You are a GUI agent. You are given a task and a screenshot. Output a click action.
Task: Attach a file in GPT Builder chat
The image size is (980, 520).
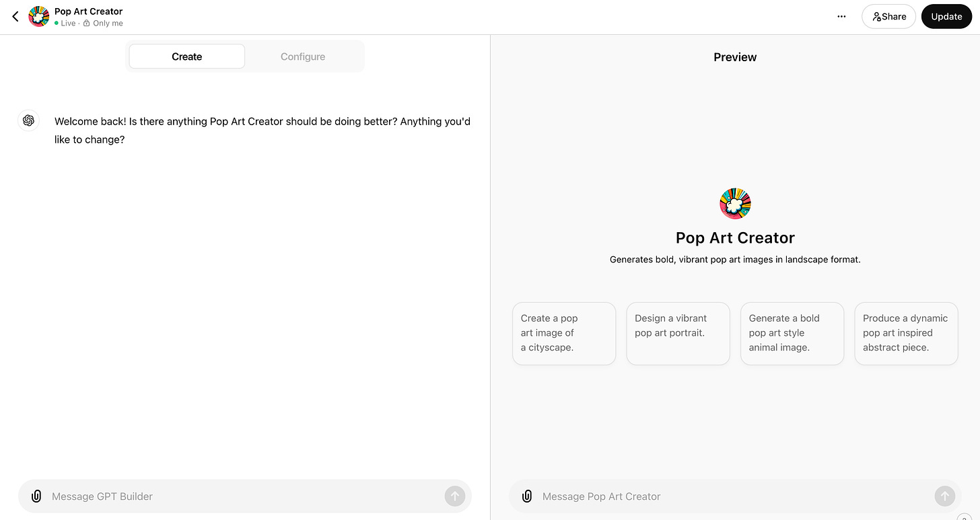(x=36, y=496)
